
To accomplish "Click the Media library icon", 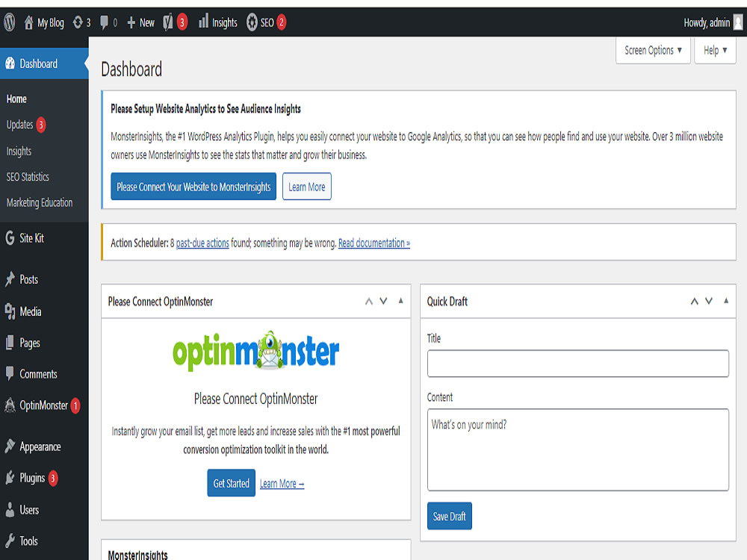I will coord(10,311).
